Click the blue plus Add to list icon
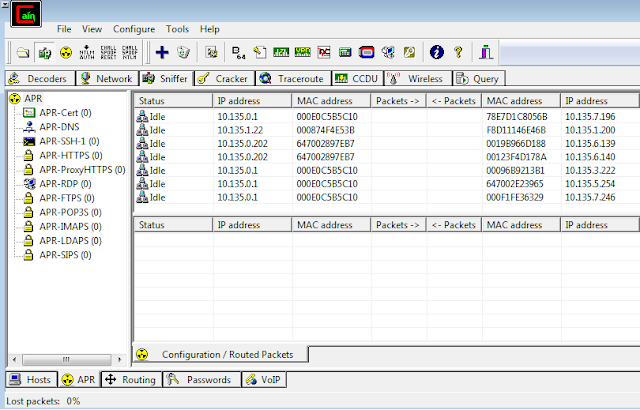This screenshot has width=640, height=410. click(162, 52)
